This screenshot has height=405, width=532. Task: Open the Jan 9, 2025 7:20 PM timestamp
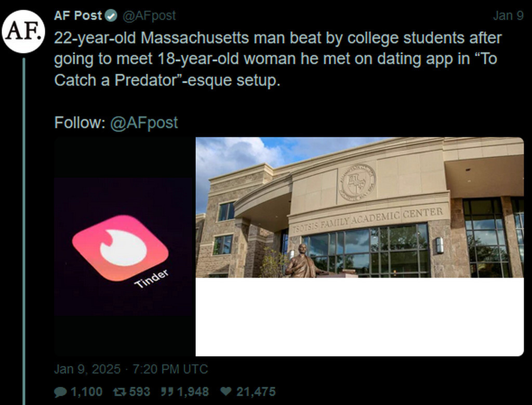[x=131, y=370]
